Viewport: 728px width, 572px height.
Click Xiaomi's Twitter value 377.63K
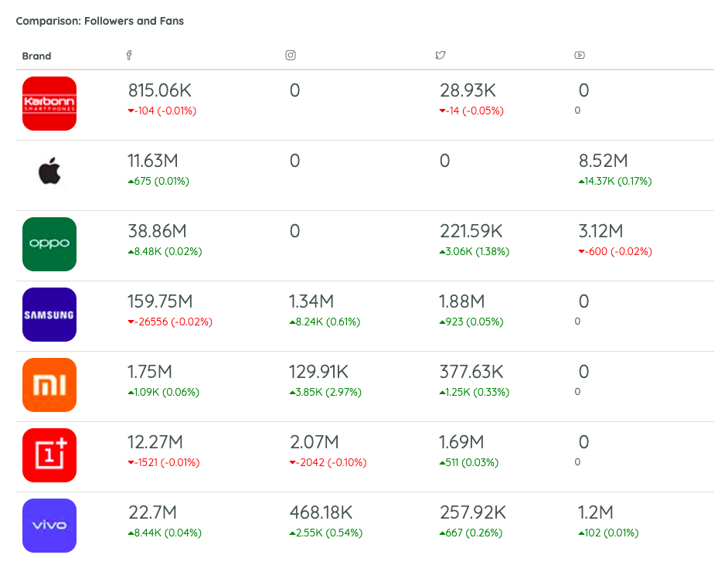pyautogui.click(x=471, y=372)
